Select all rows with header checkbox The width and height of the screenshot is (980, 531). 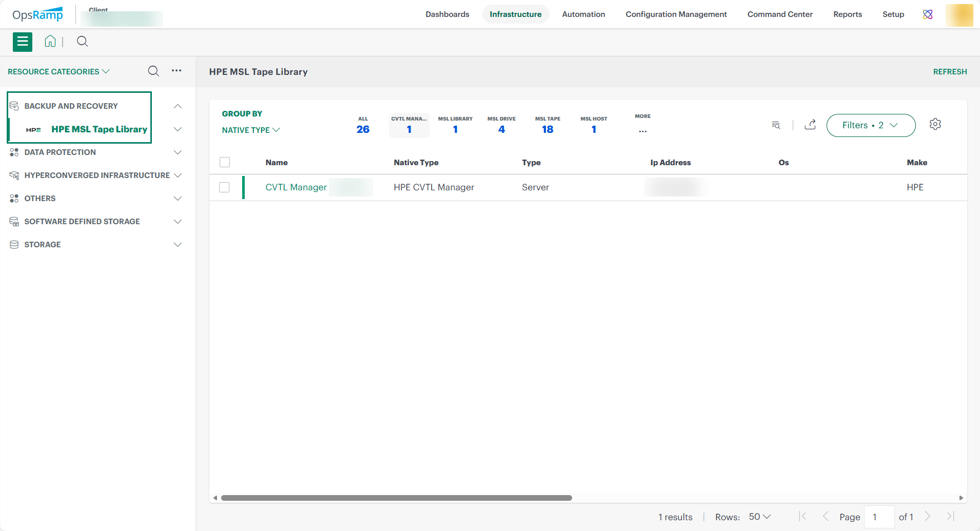coord(225,162)
